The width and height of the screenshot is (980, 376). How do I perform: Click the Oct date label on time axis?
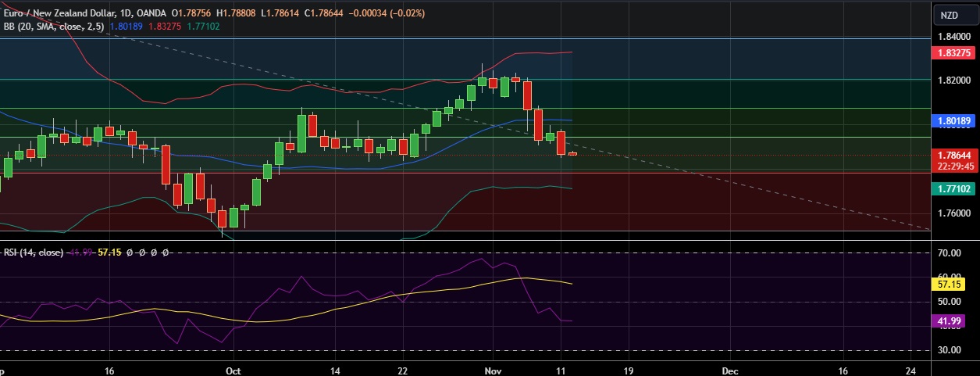pos(233,370)
